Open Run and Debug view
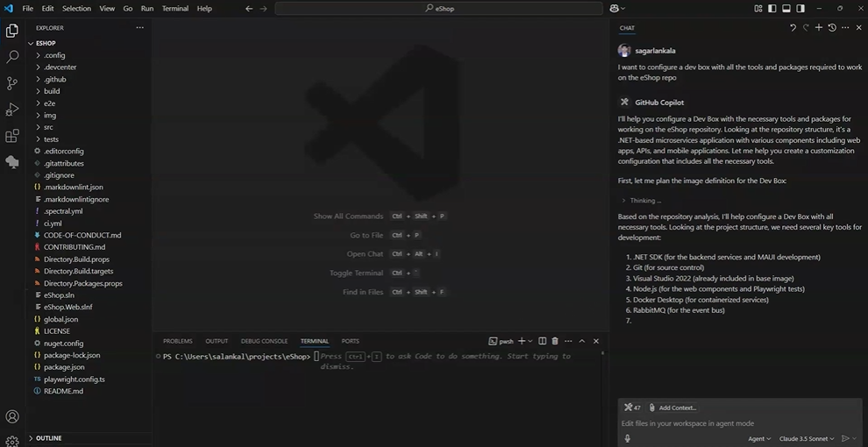 pyautogui.click(x=12, y=110)
